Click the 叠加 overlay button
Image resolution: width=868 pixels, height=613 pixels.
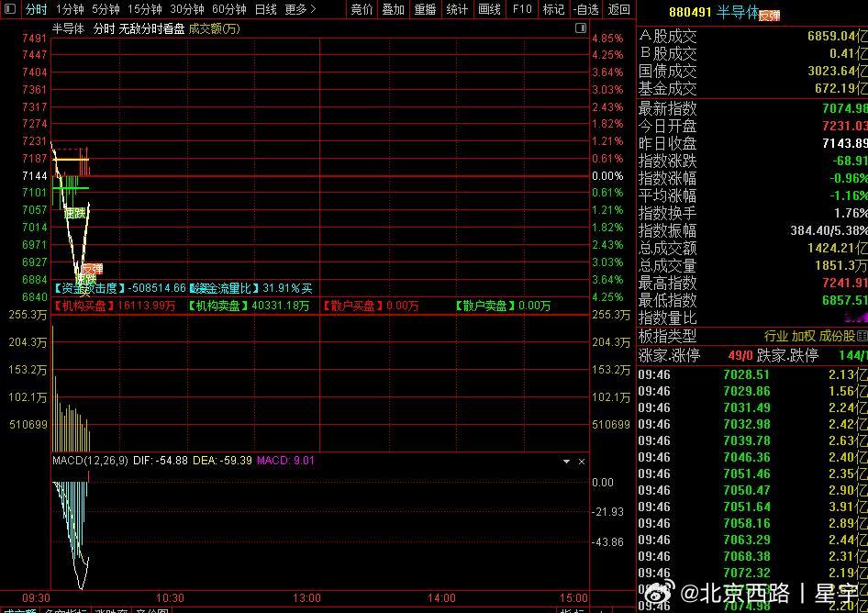point(394,9)
